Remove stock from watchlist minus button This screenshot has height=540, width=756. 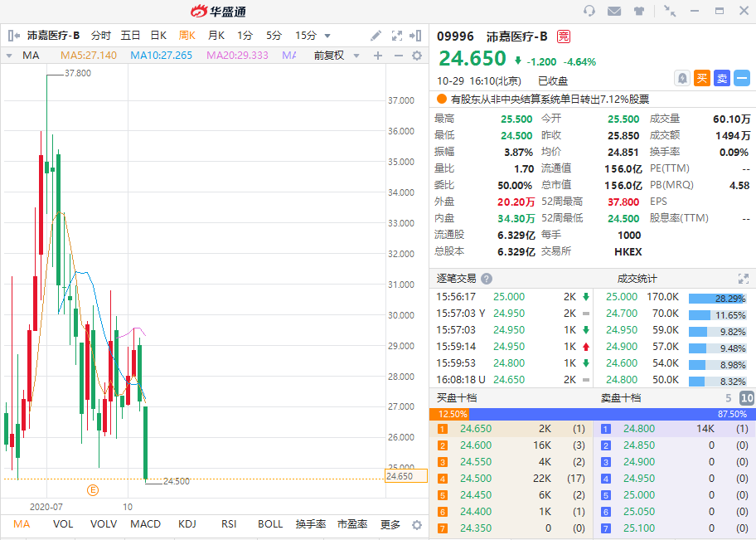(742, 78)
